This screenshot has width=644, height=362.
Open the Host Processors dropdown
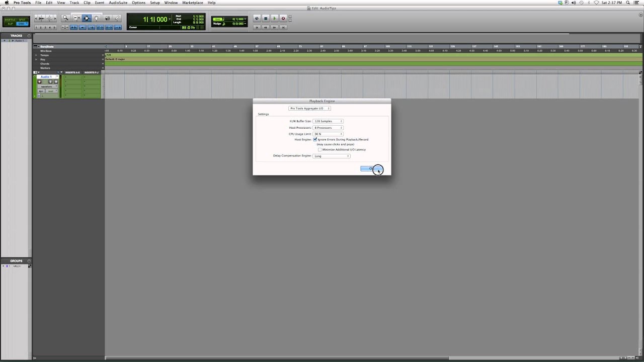(328, 128)
